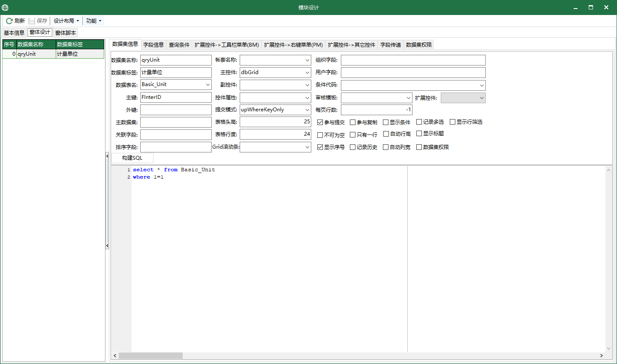Open 设计布局 dropdown menu

tap(66, 21)
